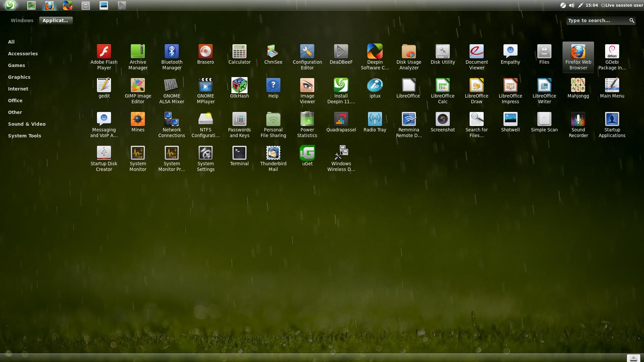Open Sound Recorder
The width and height of the screenshot is (644, 362).
578,125
